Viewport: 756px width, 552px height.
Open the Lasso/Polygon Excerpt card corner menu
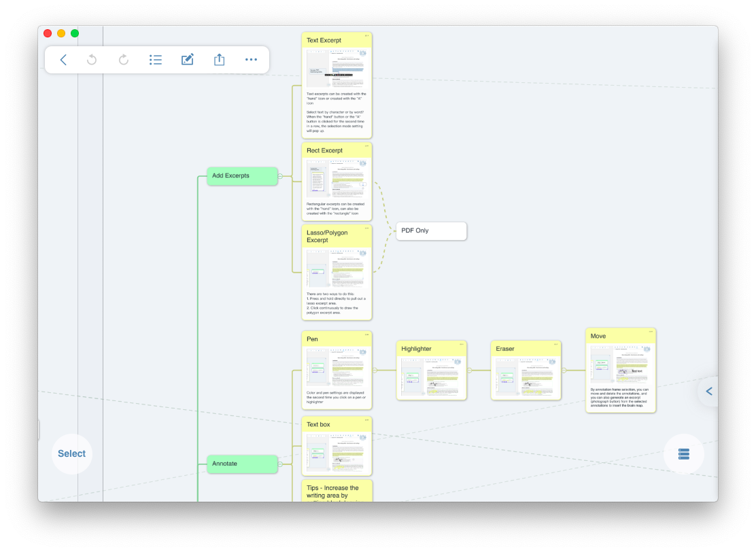tap(366, 228)
